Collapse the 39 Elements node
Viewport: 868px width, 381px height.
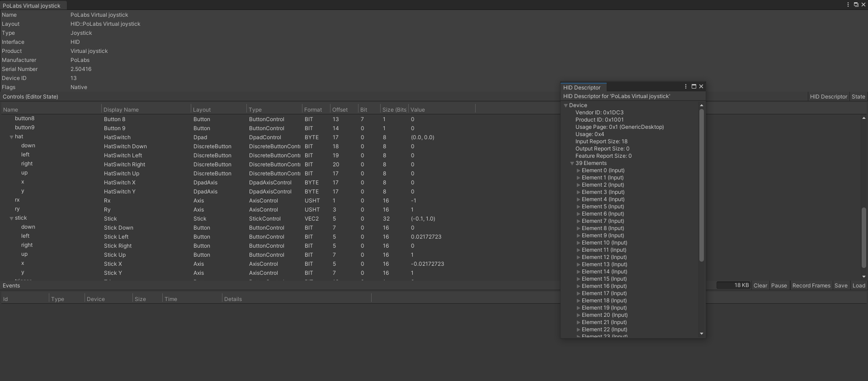572,163
